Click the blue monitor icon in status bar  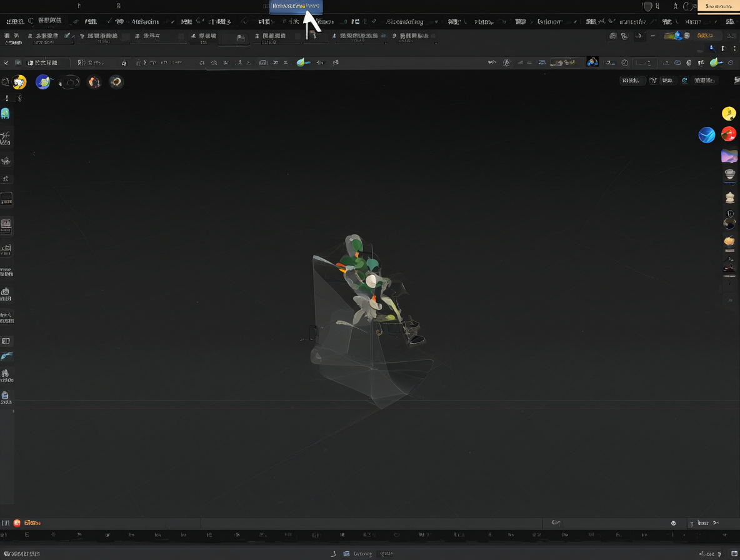[346, 554]
